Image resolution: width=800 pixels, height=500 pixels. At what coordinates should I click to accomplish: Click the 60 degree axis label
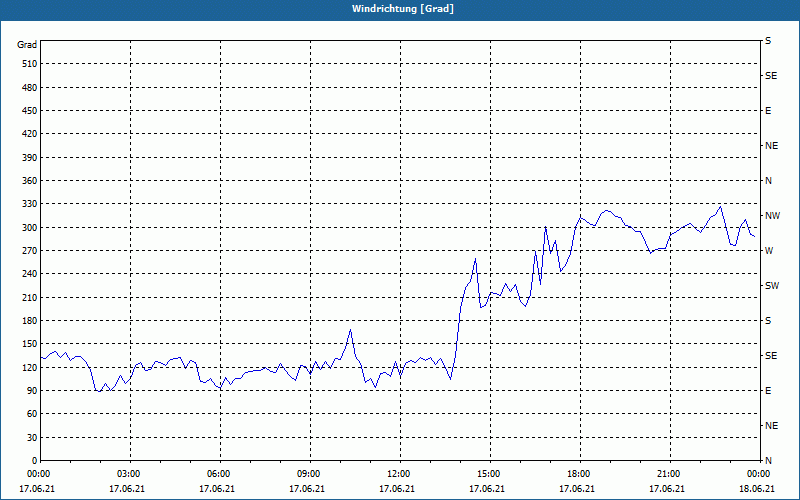(x=32, y=414)
